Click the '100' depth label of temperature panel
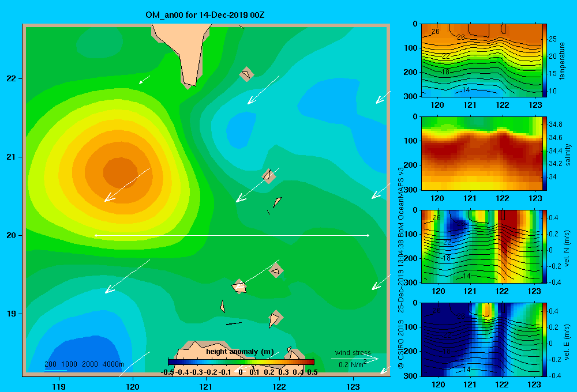This screenshot has height=392, width=577. click(x=411, y=48)
